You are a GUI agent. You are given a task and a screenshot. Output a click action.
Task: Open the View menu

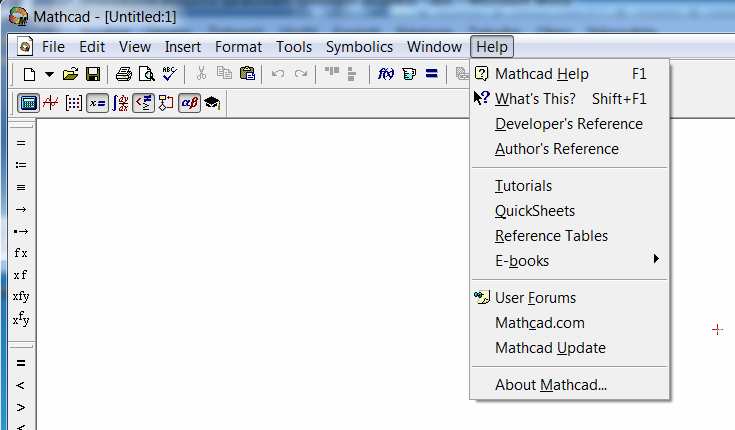click(135, 47)
